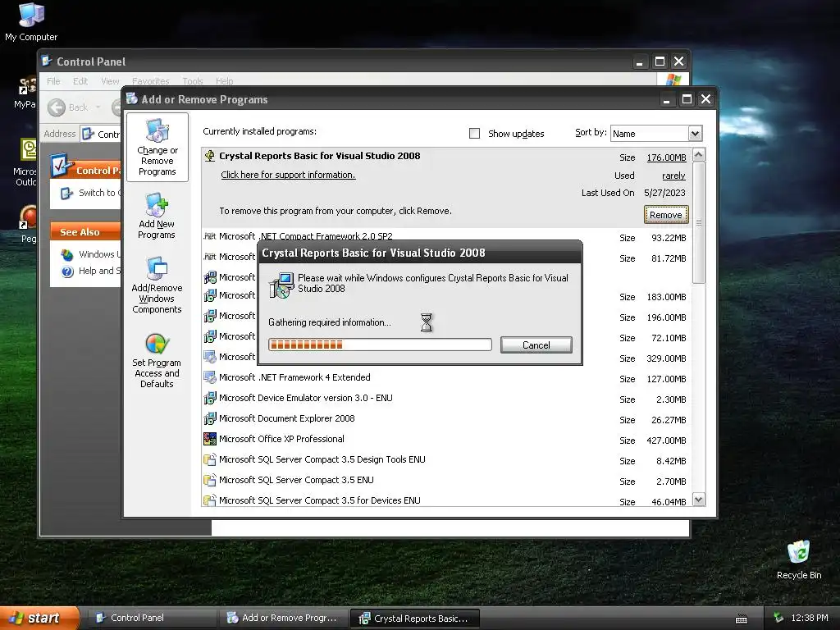Click Microsoft Office XP Professional icon
840x630 pixels.
point(210,440)
